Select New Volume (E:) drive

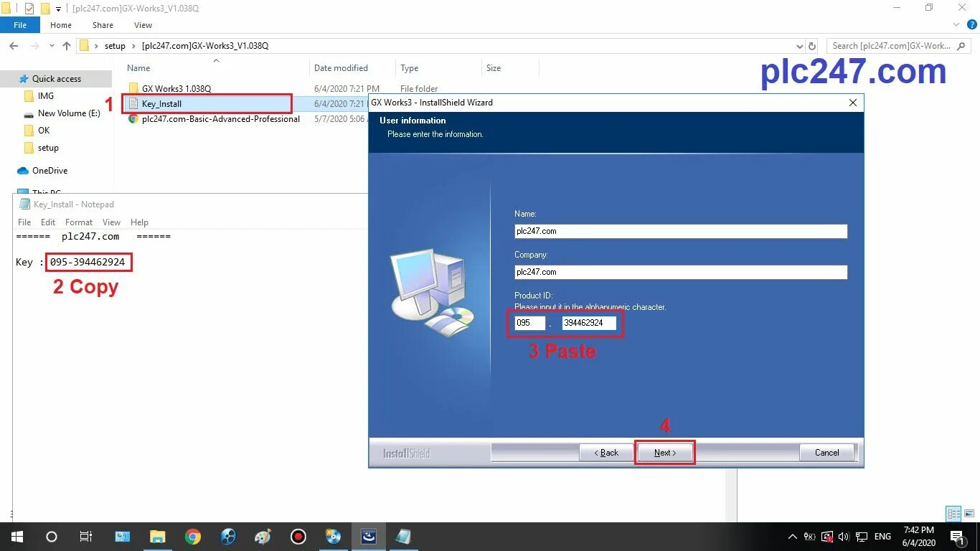click(68, 113)
